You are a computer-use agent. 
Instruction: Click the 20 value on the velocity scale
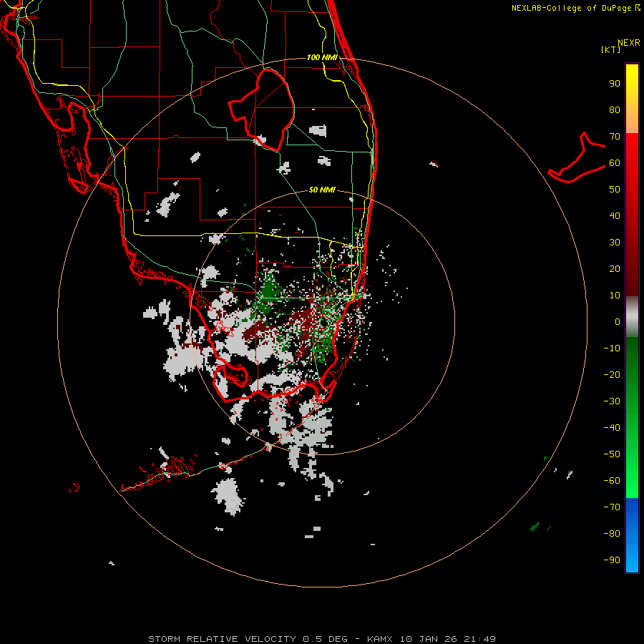615,269
